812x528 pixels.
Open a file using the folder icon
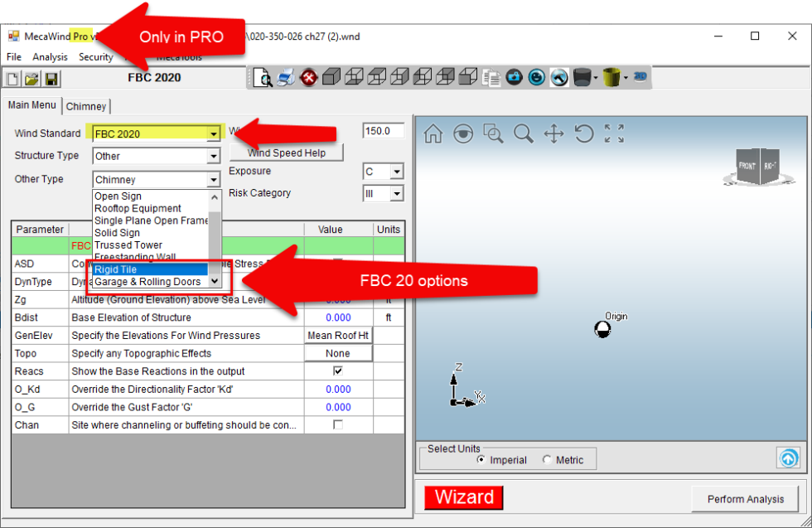(x=31, y=79)
